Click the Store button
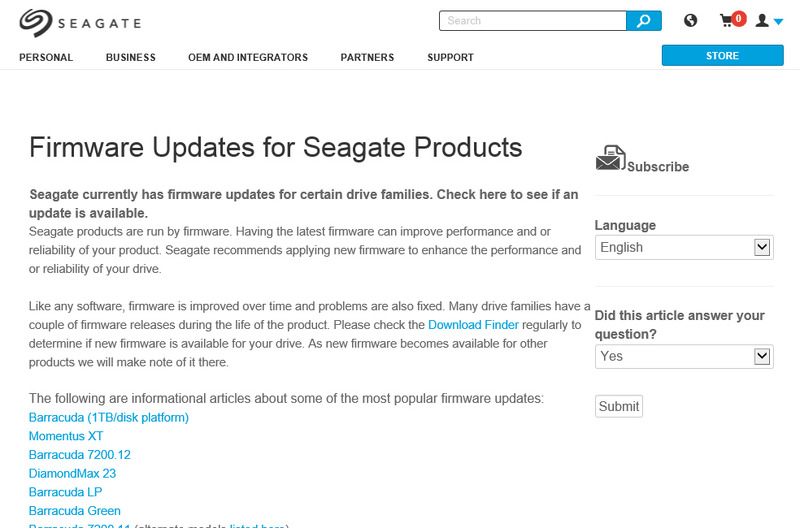Screen dimensions: 800x528 [722, 56]
